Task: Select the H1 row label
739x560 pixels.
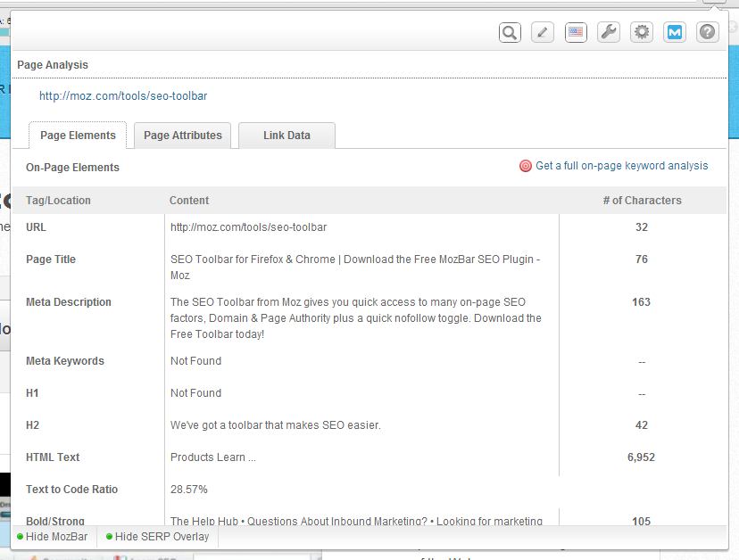Action: point(32,392)
